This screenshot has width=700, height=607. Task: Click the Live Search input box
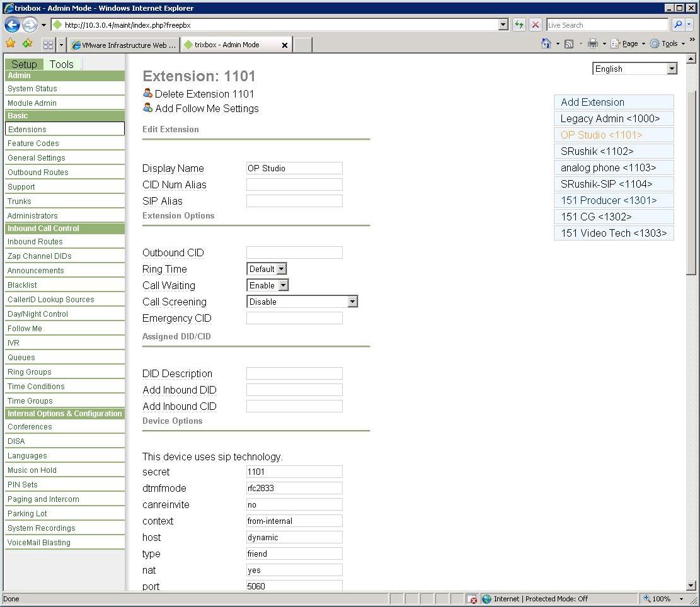607,25
